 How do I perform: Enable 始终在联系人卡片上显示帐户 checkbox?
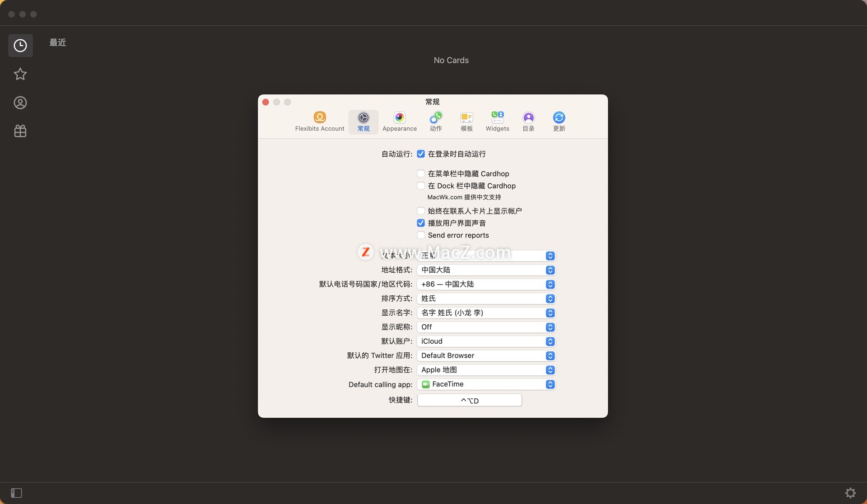(x=421, y=211)
